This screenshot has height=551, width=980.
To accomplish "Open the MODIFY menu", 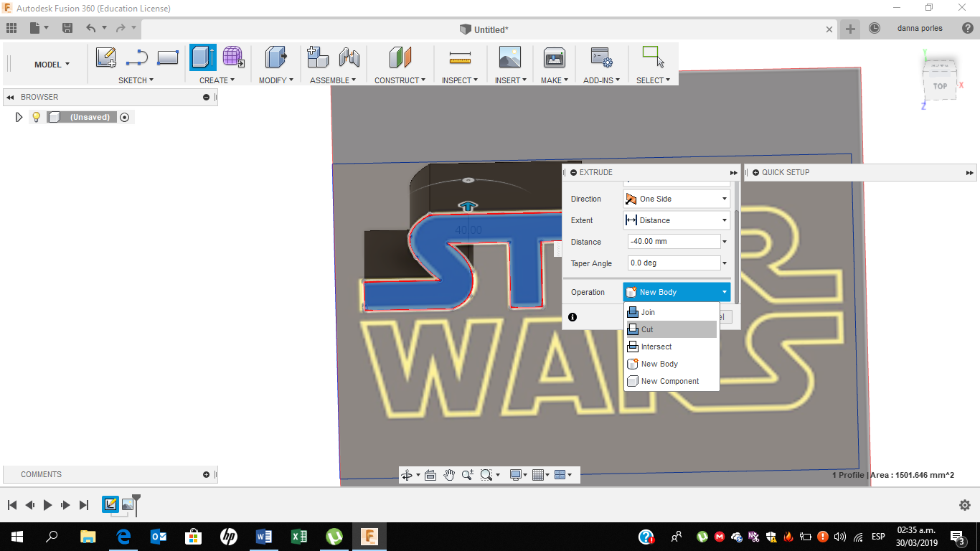I will 275,80.
